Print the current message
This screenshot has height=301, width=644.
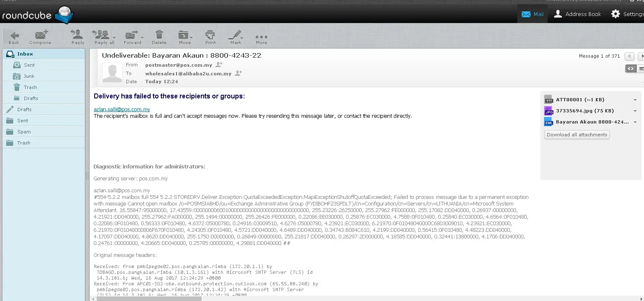point(210,36)
